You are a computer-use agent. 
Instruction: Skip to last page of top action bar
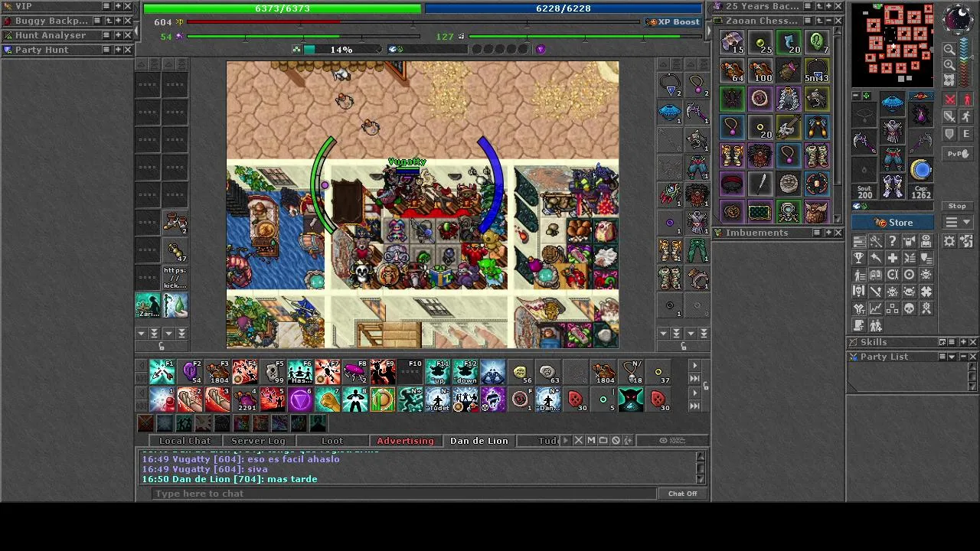pyautogui.click(x=694, y=378)
